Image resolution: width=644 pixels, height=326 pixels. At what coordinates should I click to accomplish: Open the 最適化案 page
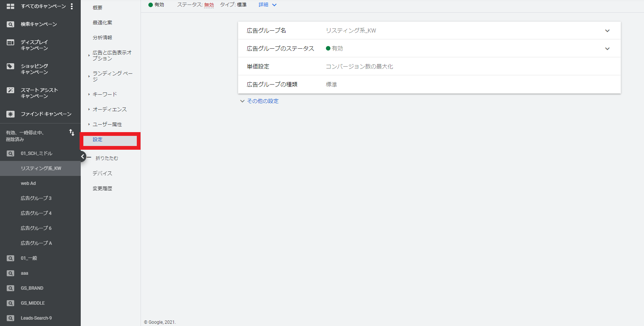(x=102, y=22)
